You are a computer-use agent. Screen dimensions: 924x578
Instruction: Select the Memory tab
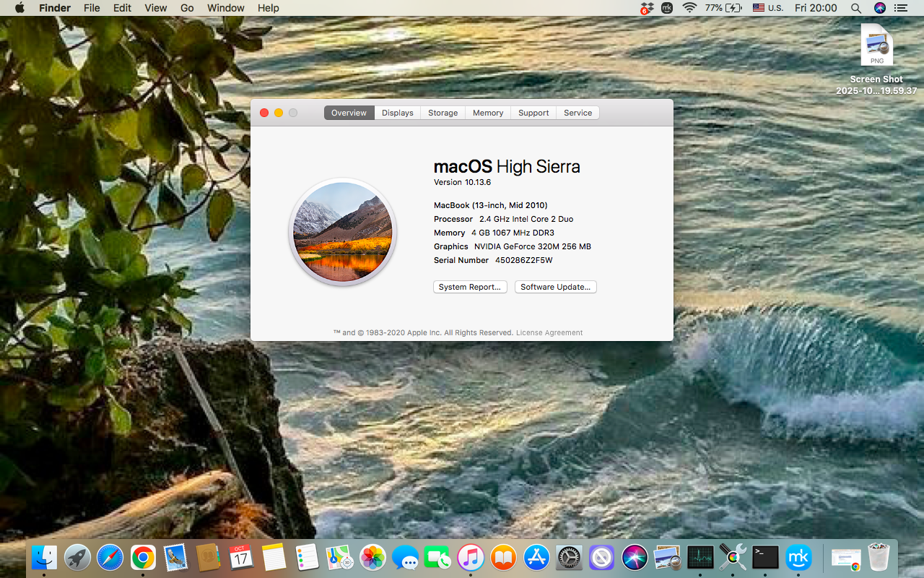[488, 113]
